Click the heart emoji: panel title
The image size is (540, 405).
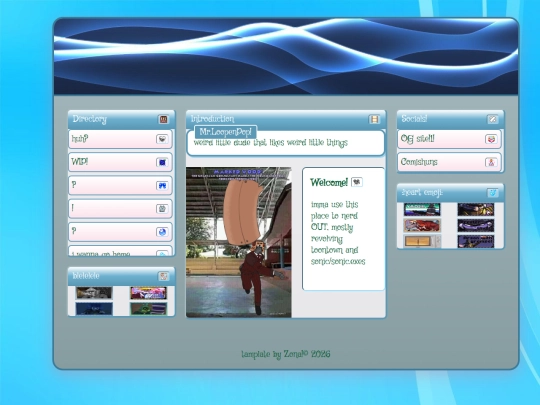coord(422,193)
